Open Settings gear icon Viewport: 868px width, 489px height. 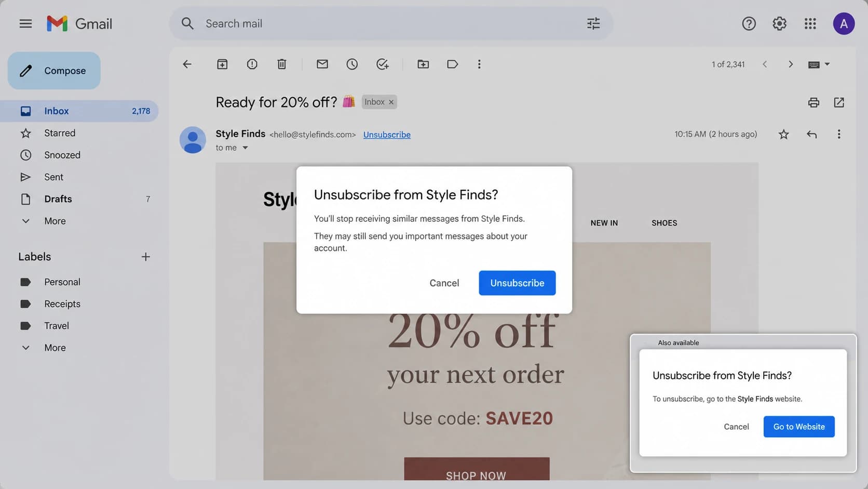click(779, 23)
